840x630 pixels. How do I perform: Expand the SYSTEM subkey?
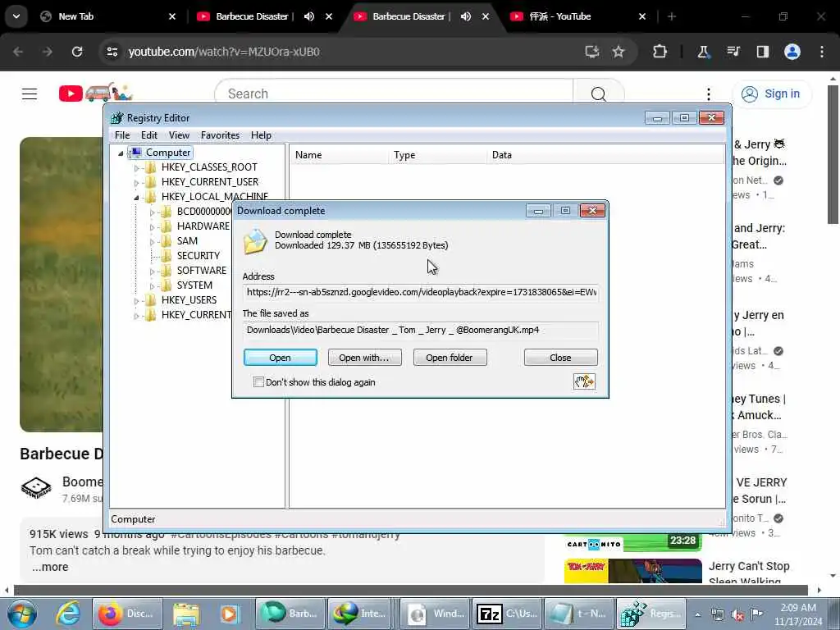click(152, 286)
